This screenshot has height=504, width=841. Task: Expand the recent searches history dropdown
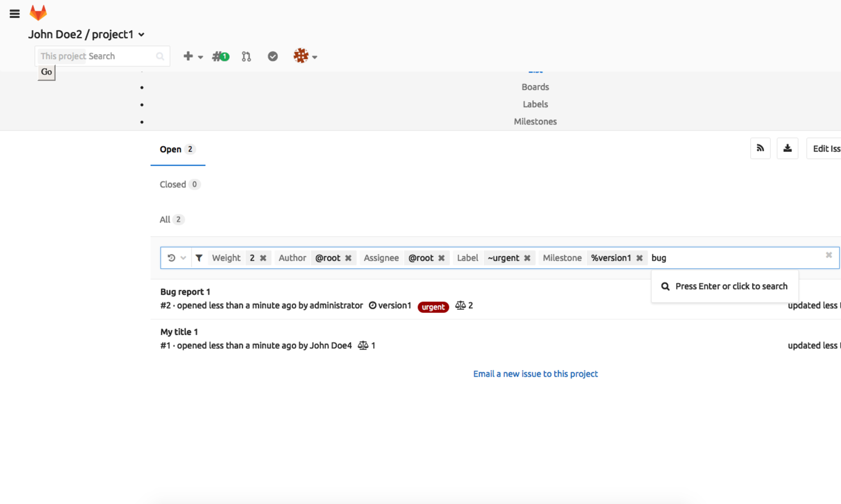point(176,258)
